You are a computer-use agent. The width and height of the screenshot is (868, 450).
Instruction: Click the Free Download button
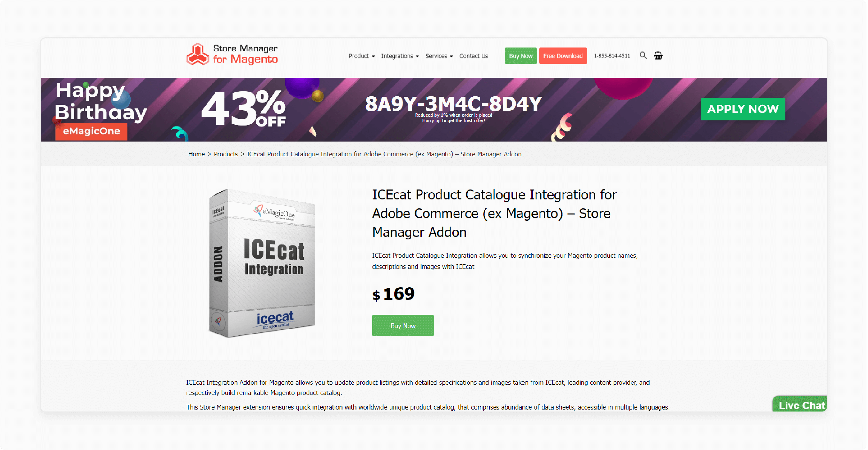click(x=562, y=56)
